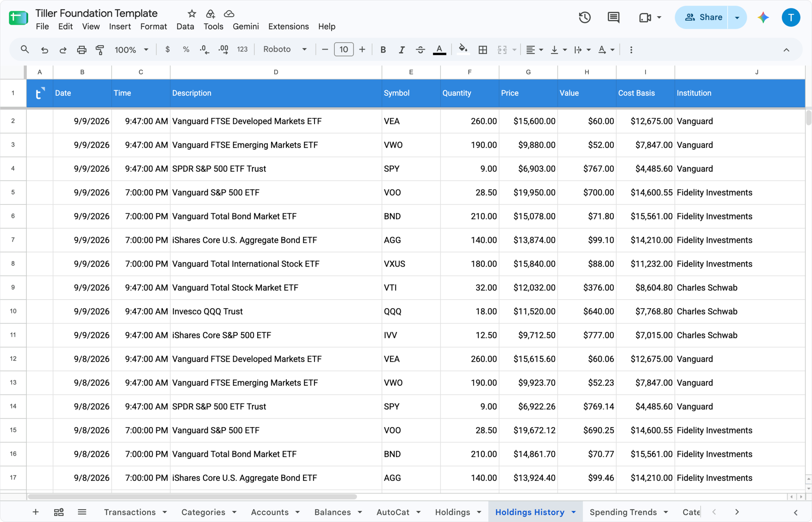Collapse the menus with the caret icon
This screenshot has height=522, width=812.
point(786,50)
